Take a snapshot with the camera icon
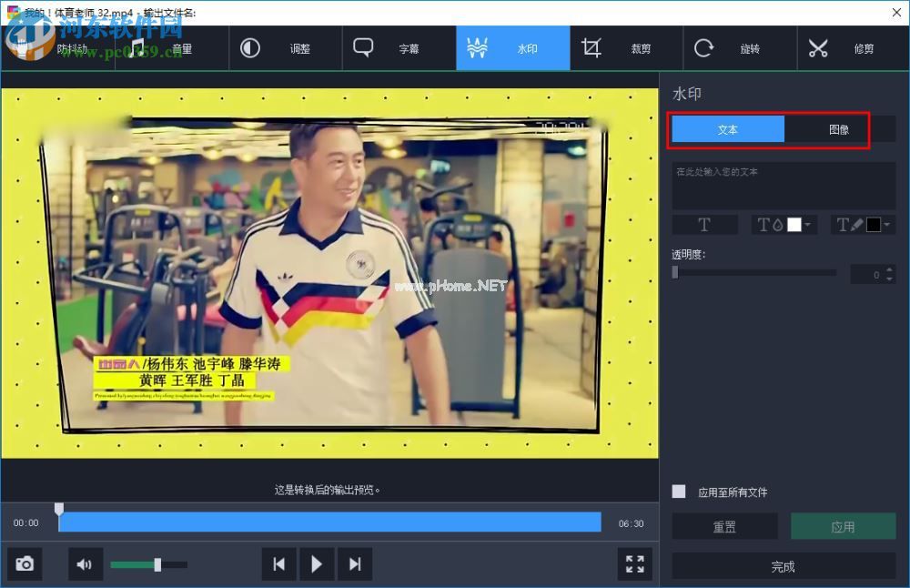Viewport: 910px width, 588px height. 24,563
